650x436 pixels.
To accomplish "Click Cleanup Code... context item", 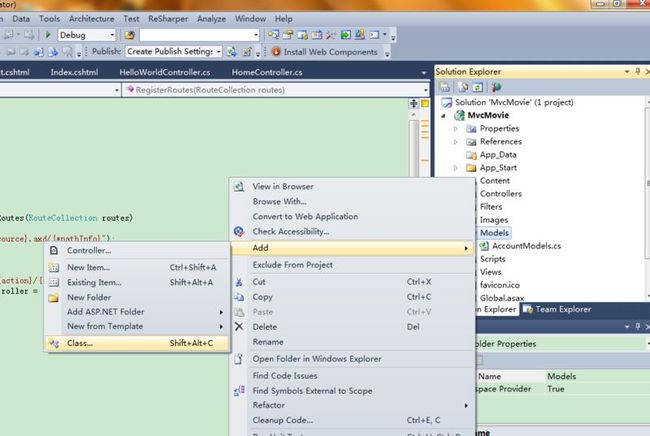I will pyautogui.click(x=352, y=420).
